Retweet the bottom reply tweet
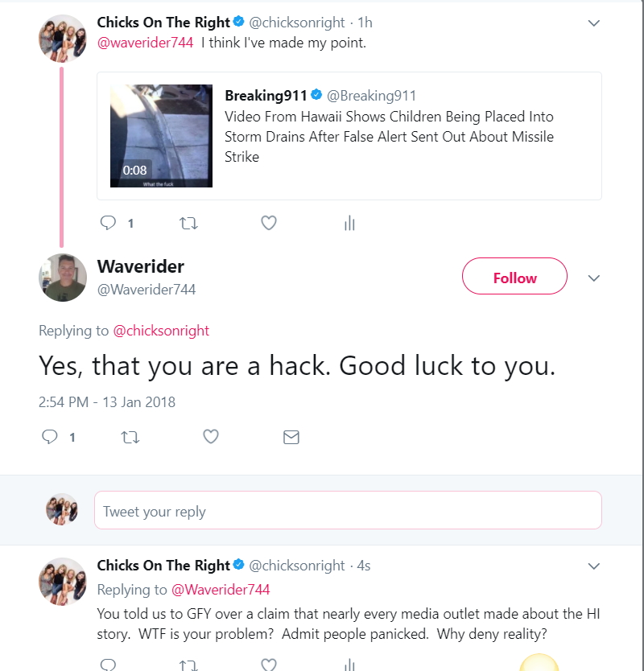The width and height of the screenshot is (644, 671). [x=188, y=665]
